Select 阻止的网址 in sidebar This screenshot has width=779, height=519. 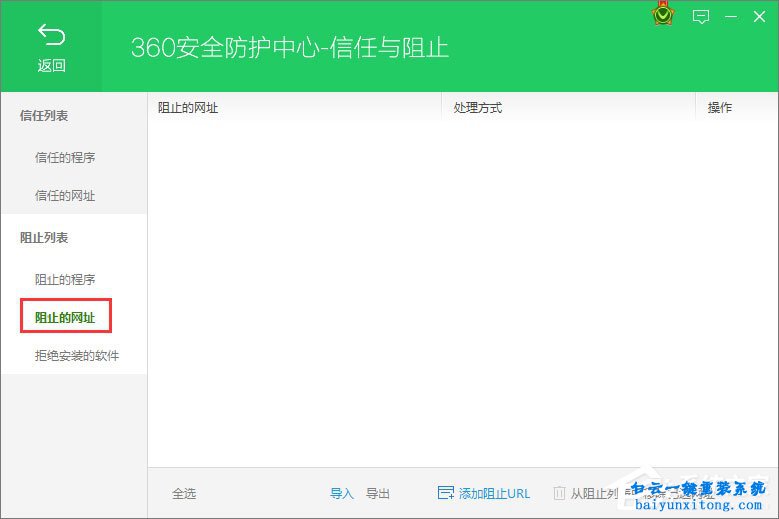(65, 318)
